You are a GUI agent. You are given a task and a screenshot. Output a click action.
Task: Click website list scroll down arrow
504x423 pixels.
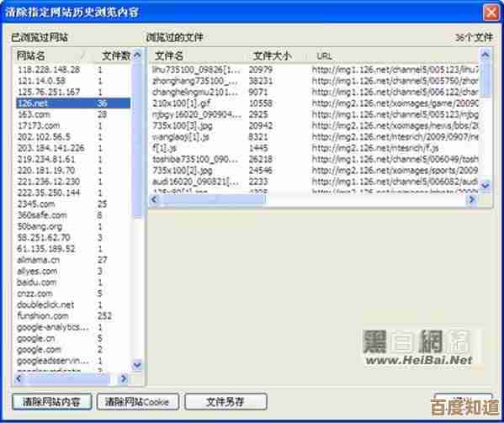(137, 365)
